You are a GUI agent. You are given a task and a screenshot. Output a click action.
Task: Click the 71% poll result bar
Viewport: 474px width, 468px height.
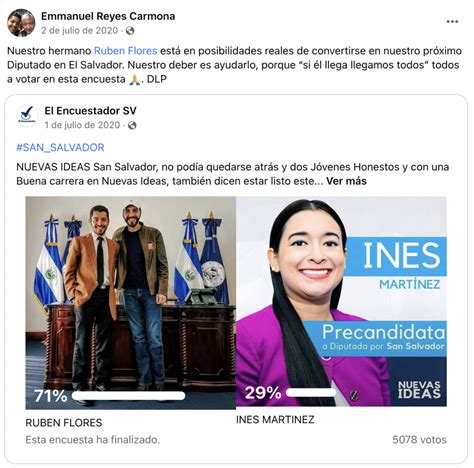128,396
